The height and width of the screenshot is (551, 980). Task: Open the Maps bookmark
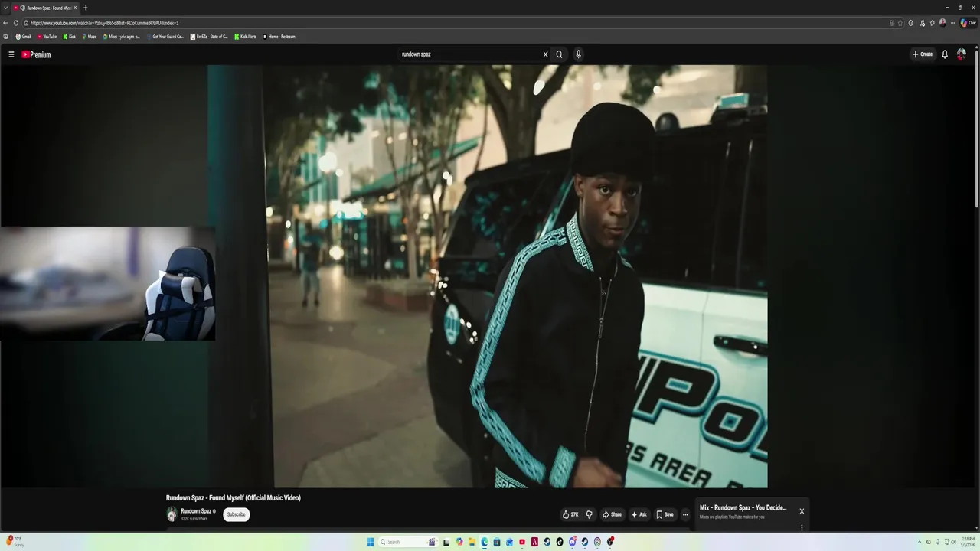pyautogui.click(x=89, y=37)
